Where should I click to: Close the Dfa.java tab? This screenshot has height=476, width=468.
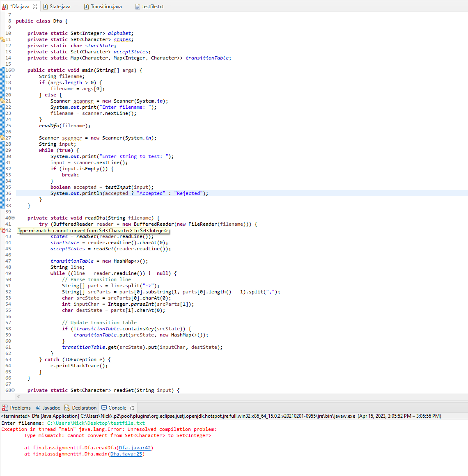tap(35, 7)
